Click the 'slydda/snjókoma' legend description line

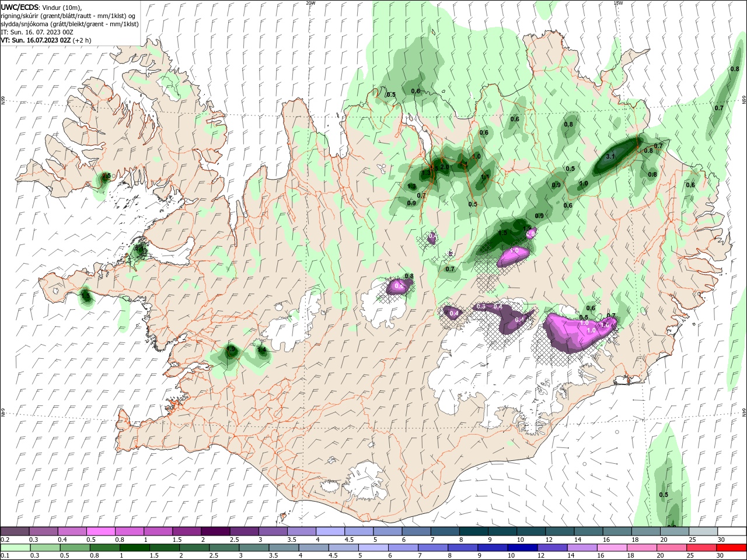click(69, 24)
